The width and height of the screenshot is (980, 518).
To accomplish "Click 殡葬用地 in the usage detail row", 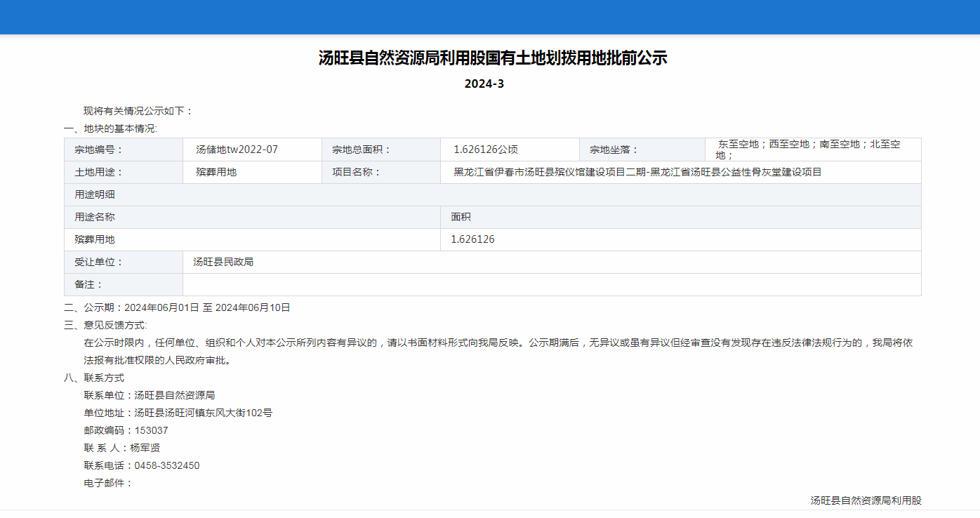I will click(x=95, y=239).
